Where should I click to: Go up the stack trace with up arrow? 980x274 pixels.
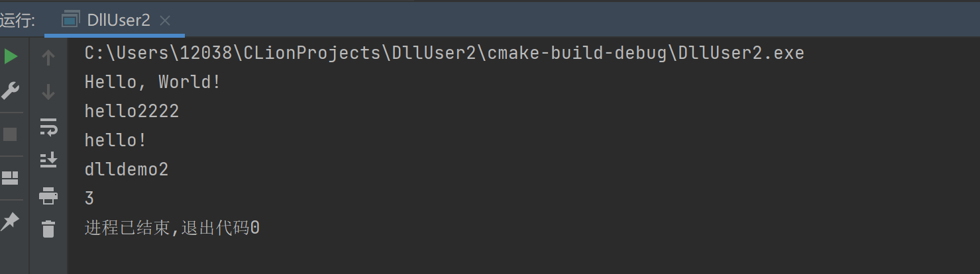click(48, 58)
